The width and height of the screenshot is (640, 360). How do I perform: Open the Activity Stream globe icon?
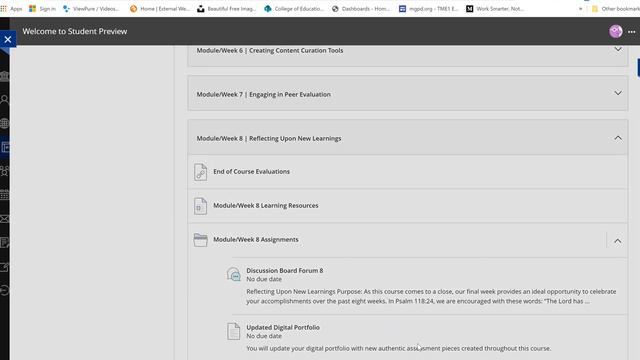4,123
